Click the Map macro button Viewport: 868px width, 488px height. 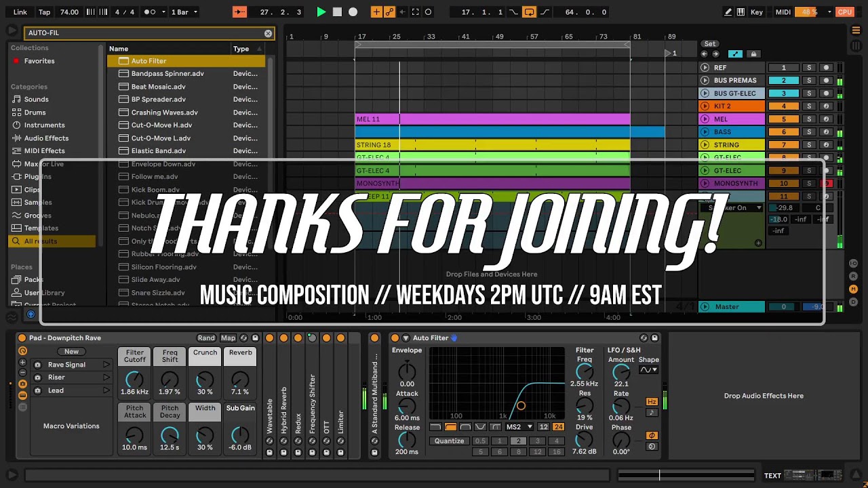click(228, 338)
